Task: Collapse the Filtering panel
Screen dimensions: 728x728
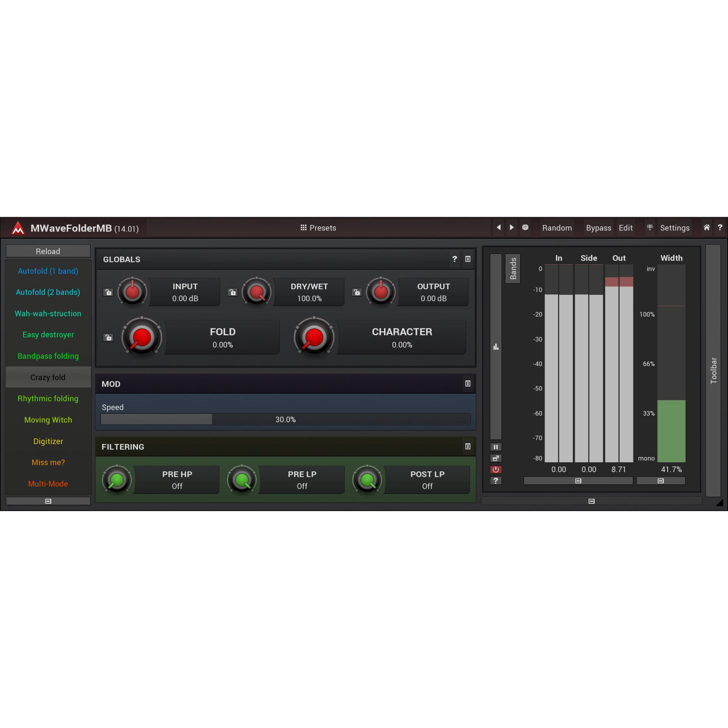Action: click(468, 447)
